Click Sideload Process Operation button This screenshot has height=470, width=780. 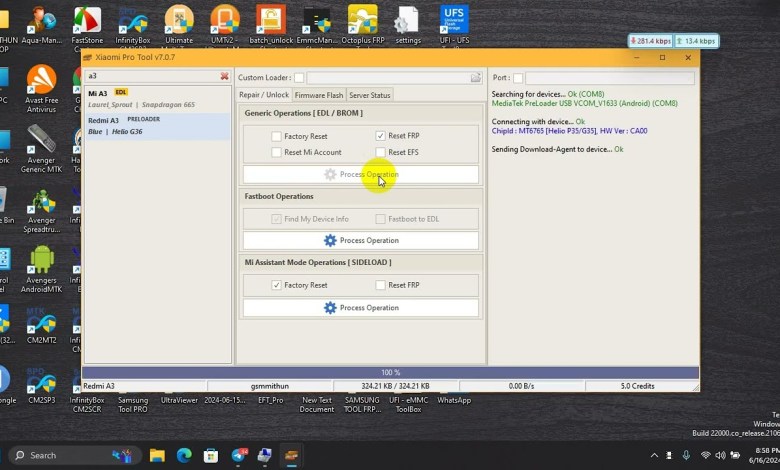pos(361,308)
